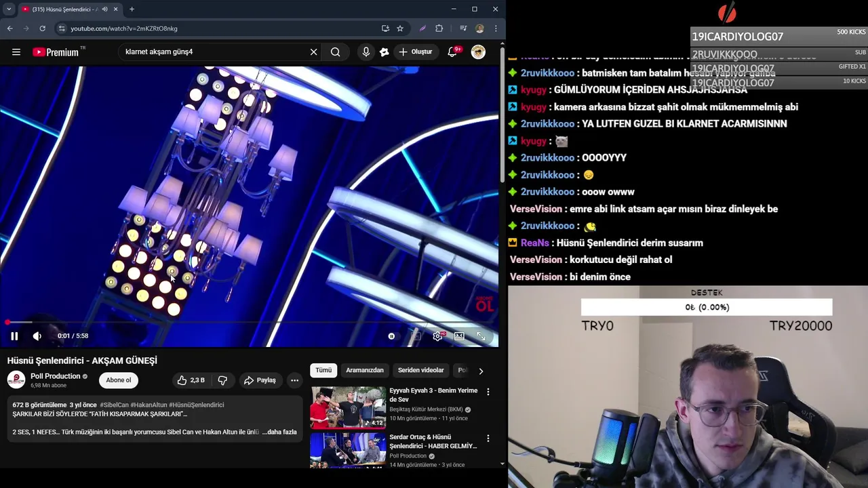Open the Eyyvah Eyvah 3 - Benim Yerime title
This screenshot has width=868, height=488.
point(433,394)
